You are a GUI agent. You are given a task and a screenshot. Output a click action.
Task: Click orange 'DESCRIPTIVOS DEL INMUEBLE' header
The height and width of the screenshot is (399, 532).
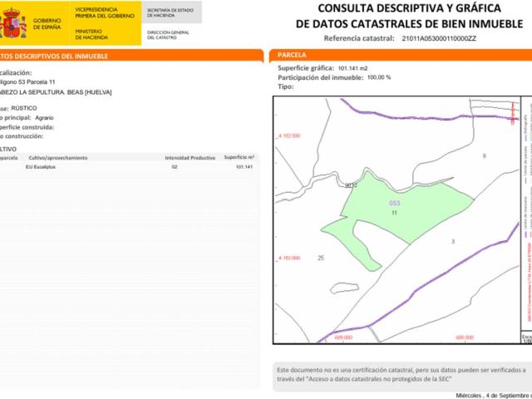point(131,56)
